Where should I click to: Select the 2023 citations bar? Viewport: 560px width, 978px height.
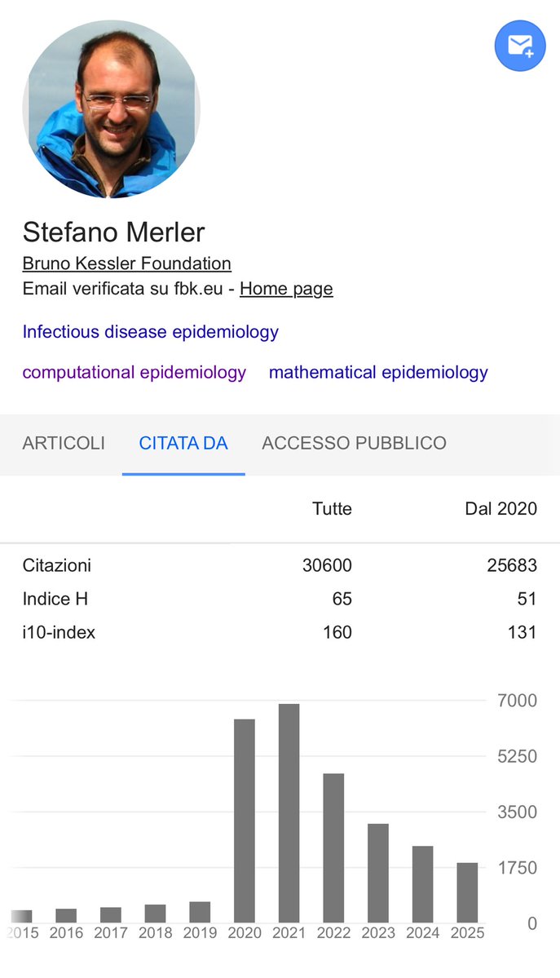pyautogui.click(x=378, y=873)
